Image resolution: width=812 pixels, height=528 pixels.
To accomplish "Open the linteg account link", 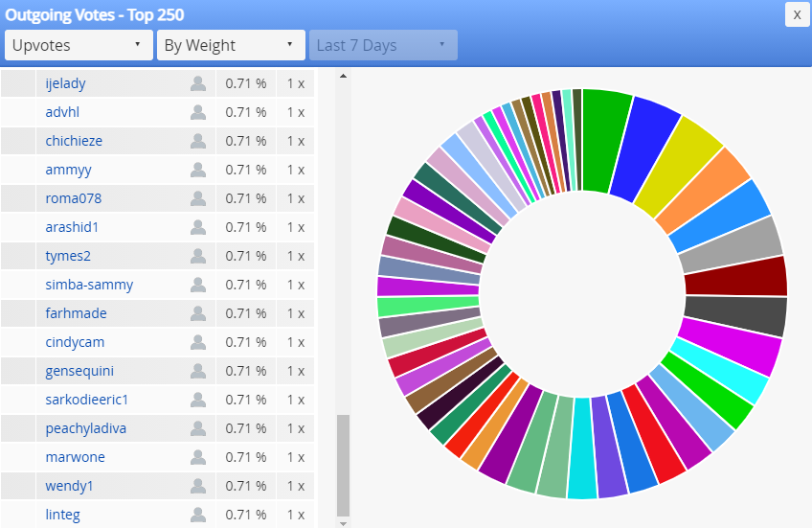I will 62,515.
